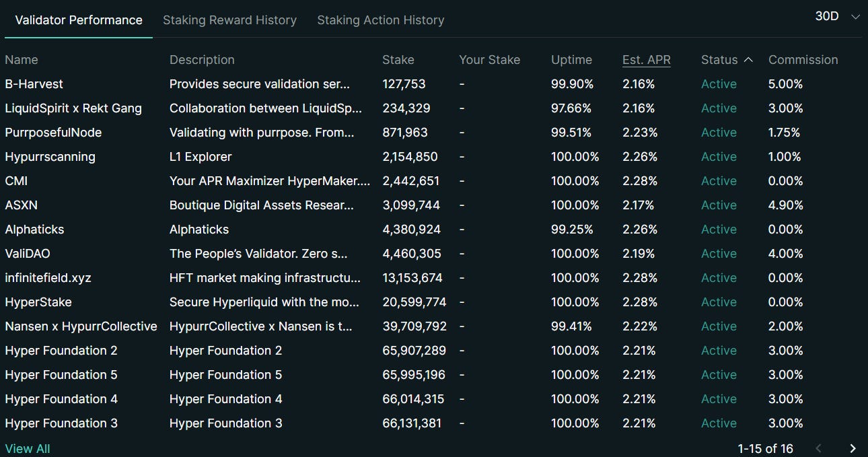This screenshot has width=868, height=457.
Task: Sort table by Uptime header
Action: pos(571,60)
